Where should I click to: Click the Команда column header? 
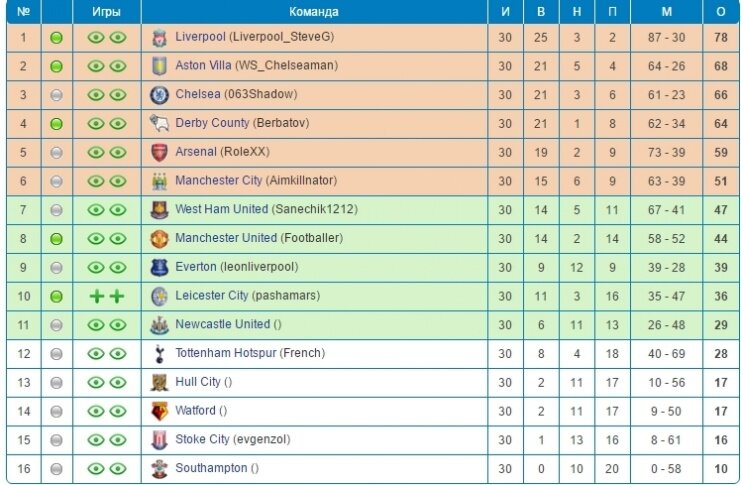314,12
